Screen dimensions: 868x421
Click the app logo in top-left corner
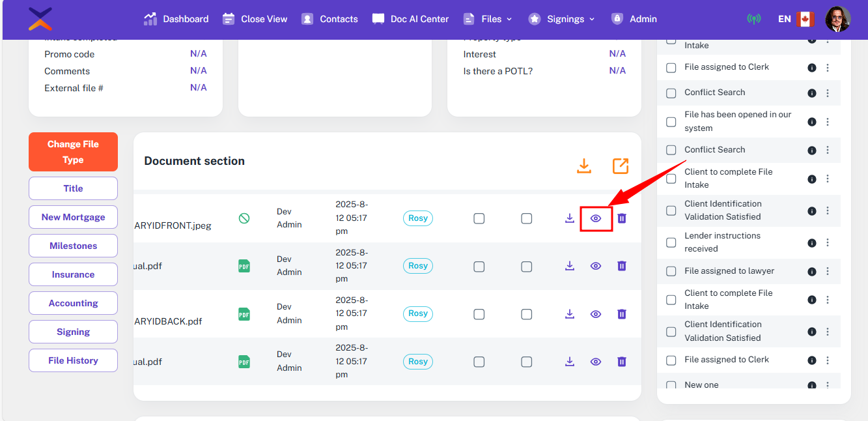pyautogui.click(x=40, y=19)
